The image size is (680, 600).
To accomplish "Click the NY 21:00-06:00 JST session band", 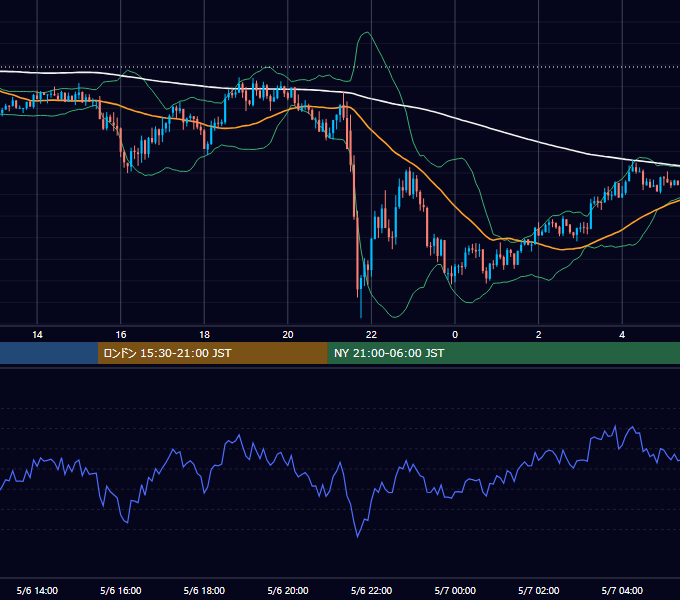I will 503,353.
